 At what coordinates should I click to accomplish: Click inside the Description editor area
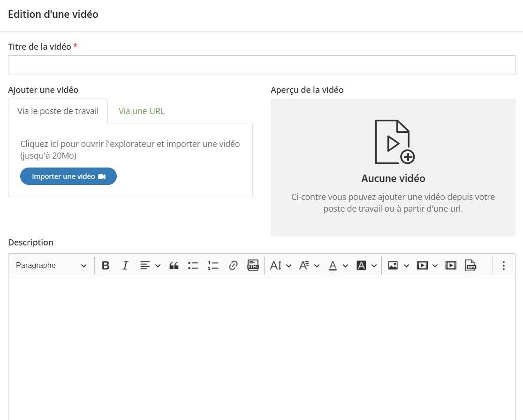pyautogui.click(x=262, y=348)
